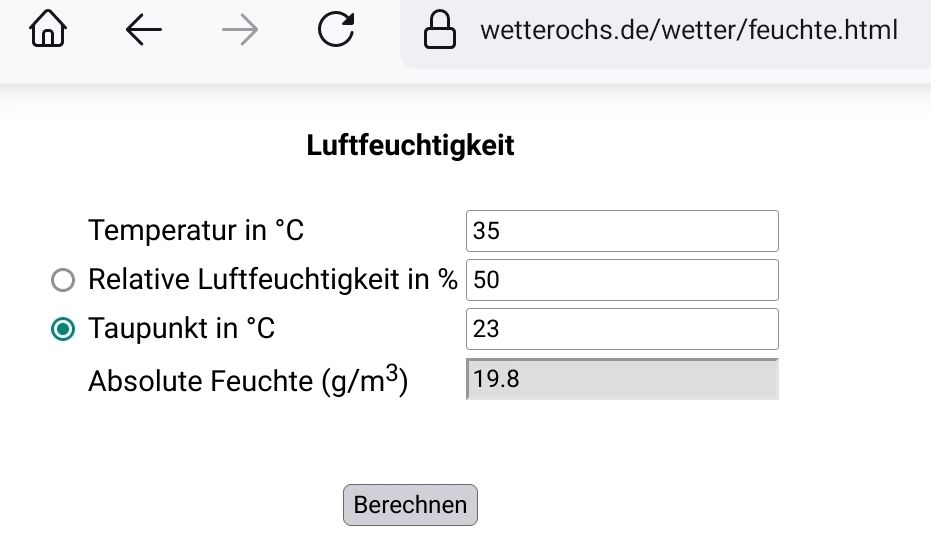Viewport: 931px width, 549px height.
Task: Click the 'Temperatur in °C' label text
Action: click(196, 231)
